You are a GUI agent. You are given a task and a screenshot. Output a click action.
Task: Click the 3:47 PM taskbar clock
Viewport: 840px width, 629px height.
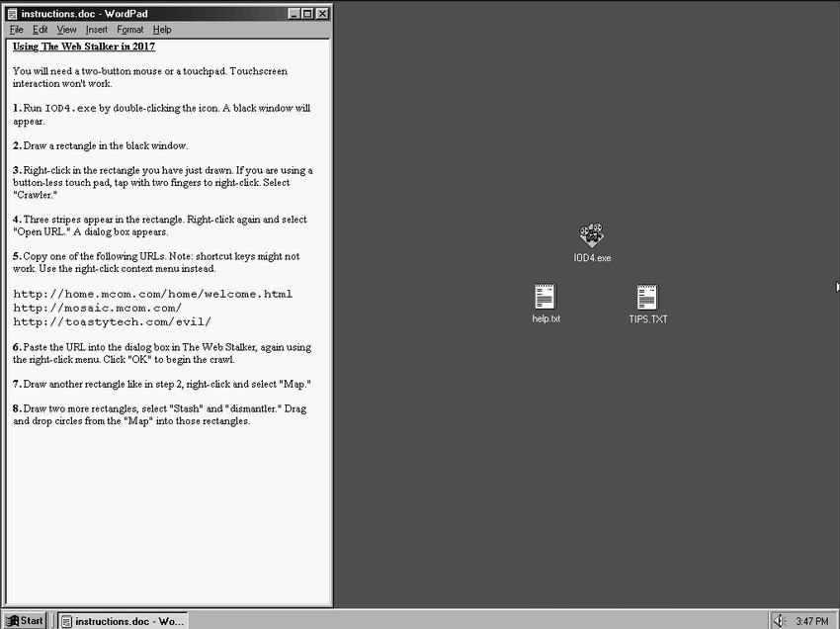pos(811,621)
